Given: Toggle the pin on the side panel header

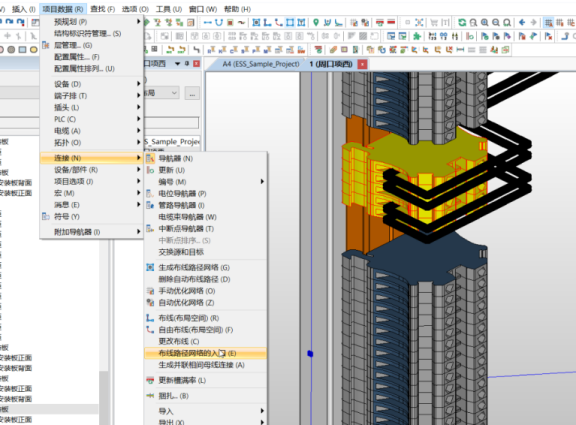Looking at the screenshot, I should click(x=187, y=64).
